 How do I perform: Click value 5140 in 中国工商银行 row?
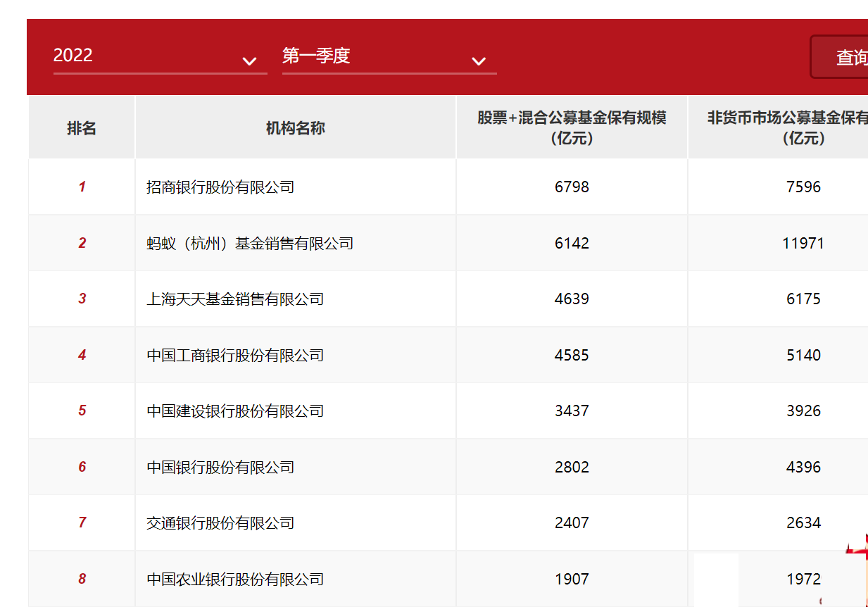[x=804, y=356]
